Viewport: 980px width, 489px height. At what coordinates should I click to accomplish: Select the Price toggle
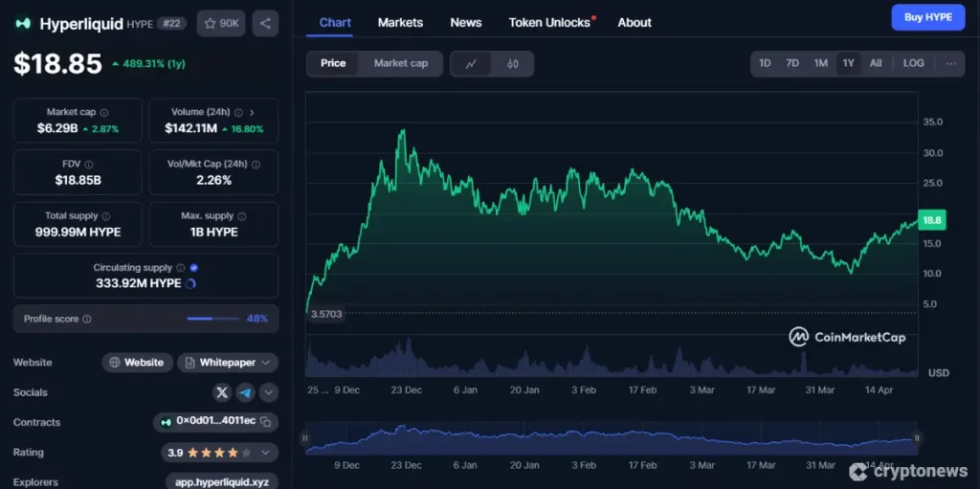333,64
